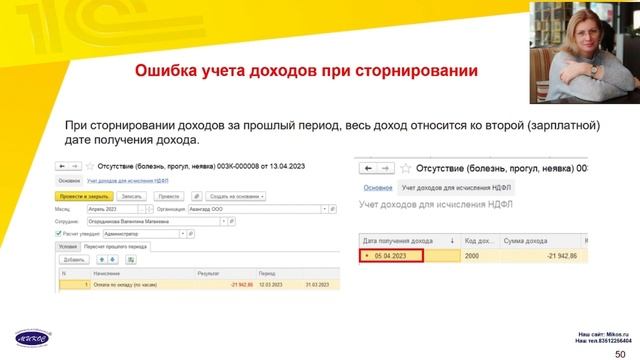Click the Результат column header
This screenshot has width=640, height=360.
225,273
